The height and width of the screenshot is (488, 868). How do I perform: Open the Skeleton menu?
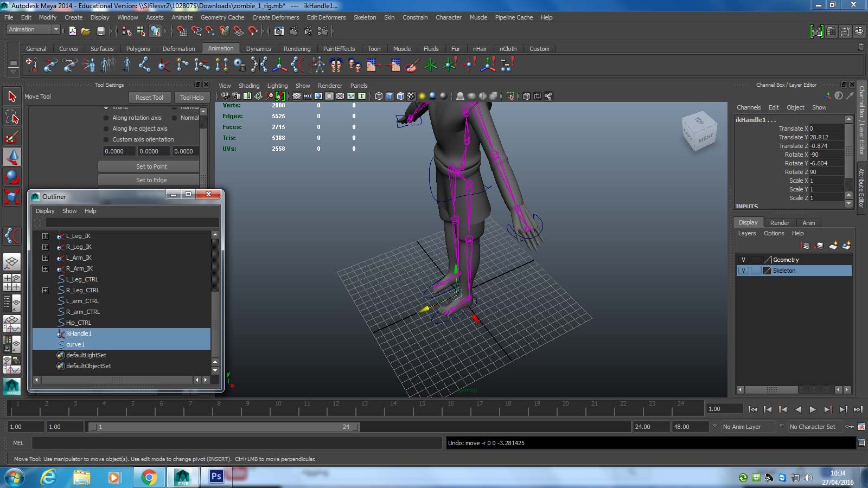coord(365,17)
